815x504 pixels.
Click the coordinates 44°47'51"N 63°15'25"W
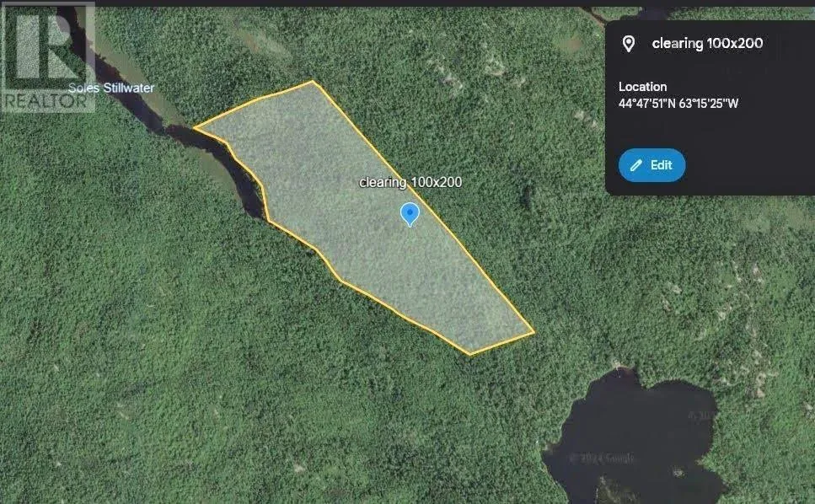click(x=678, y=104)
